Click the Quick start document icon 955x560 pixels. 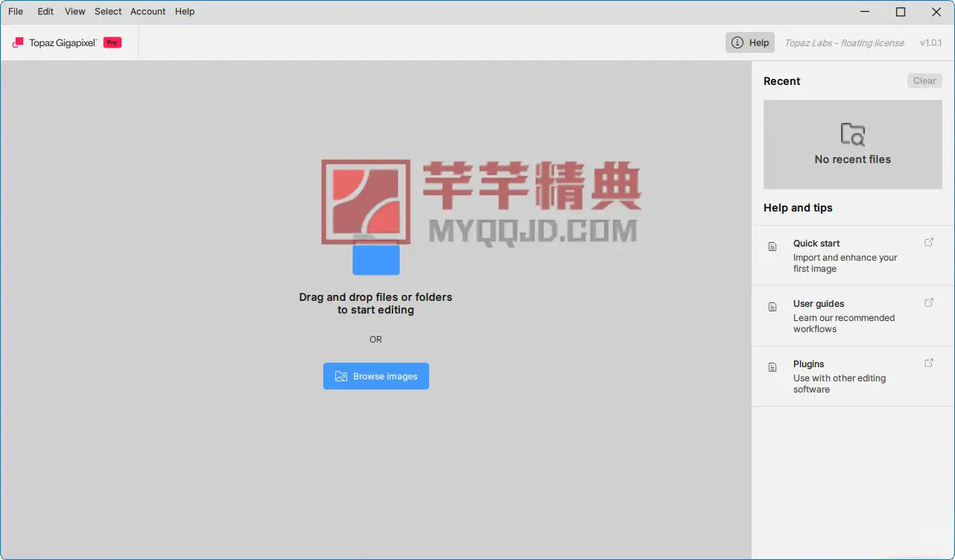click(772, 246)
